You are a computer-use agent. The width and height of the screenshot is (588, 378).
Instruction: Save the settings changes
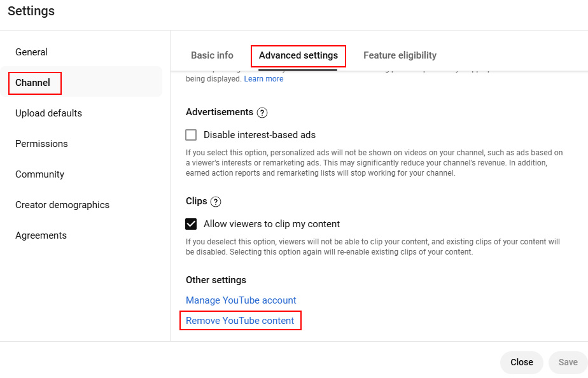pyautogui.click(x=568, y=362)
